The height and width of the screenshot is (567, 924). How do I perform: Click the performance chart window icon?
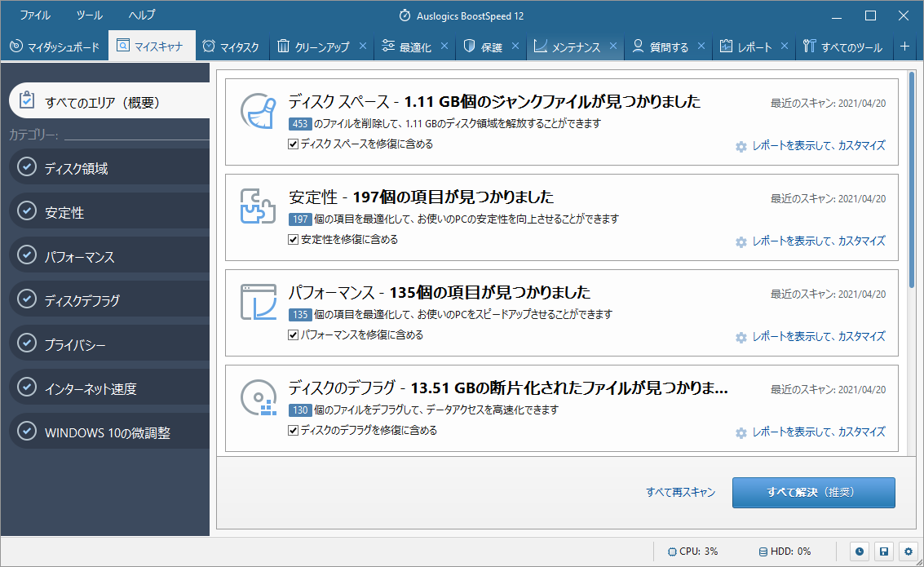point(258,302)
